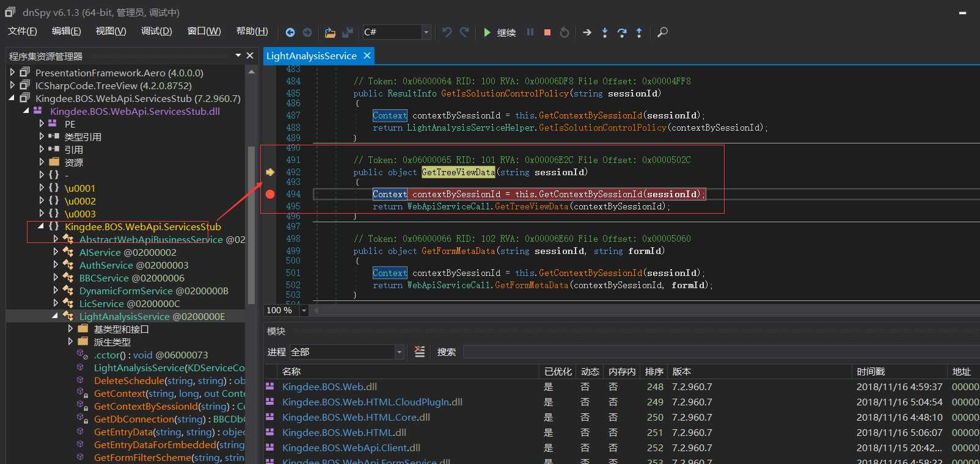Undo the last edit
The height and width of the screenshot is (464, 980).
coord(447,32)
